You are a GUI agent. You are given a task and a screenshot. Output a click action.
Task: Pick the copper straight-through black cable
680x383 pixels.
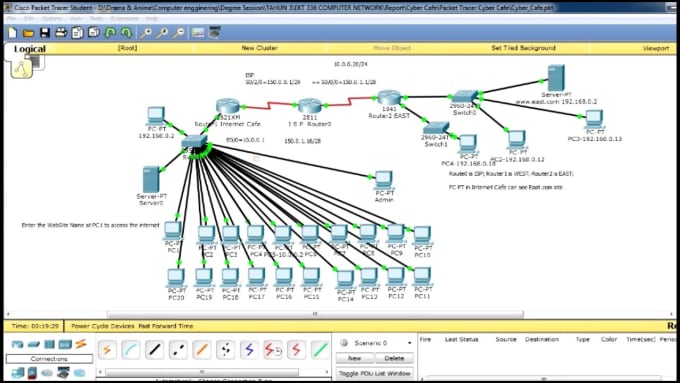pos(154,350)
